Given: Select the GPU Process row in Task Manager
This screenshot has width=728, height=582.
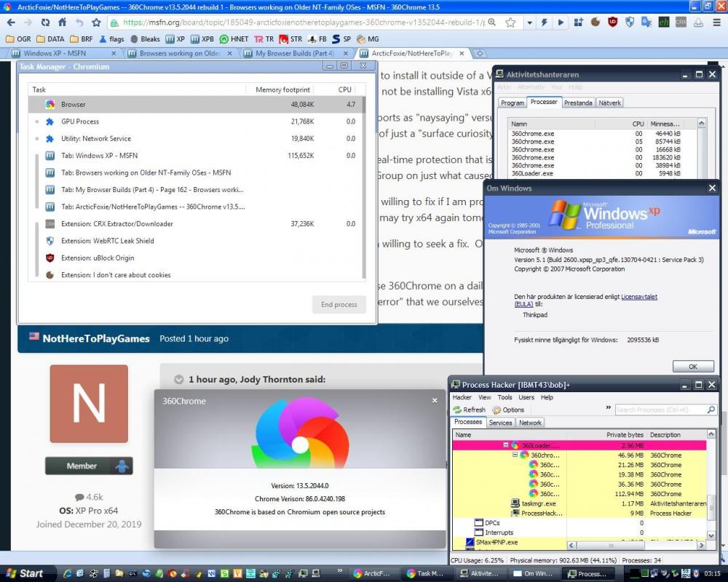Looking at the screenshot, I should 80,121.
